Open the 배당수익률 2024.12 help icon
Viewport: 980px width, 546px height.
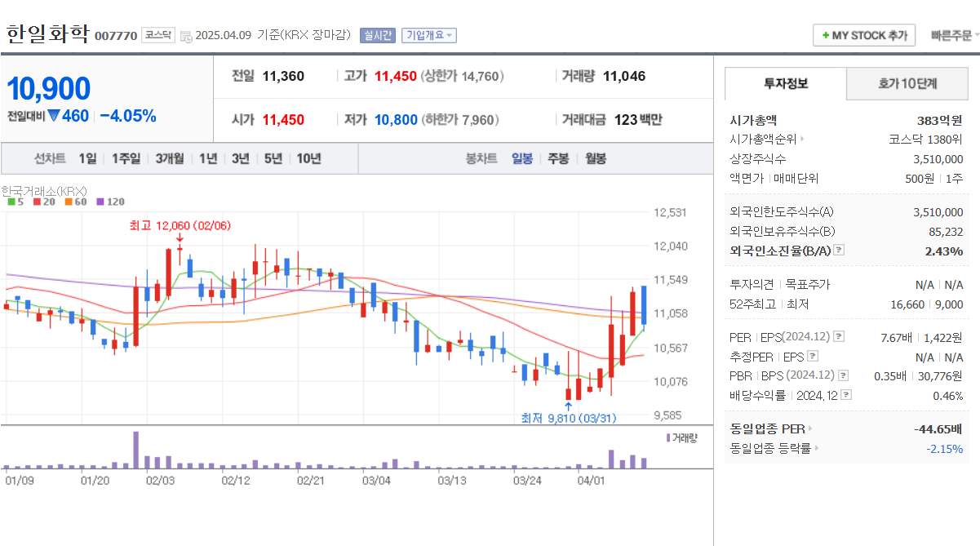coord(848,394)
